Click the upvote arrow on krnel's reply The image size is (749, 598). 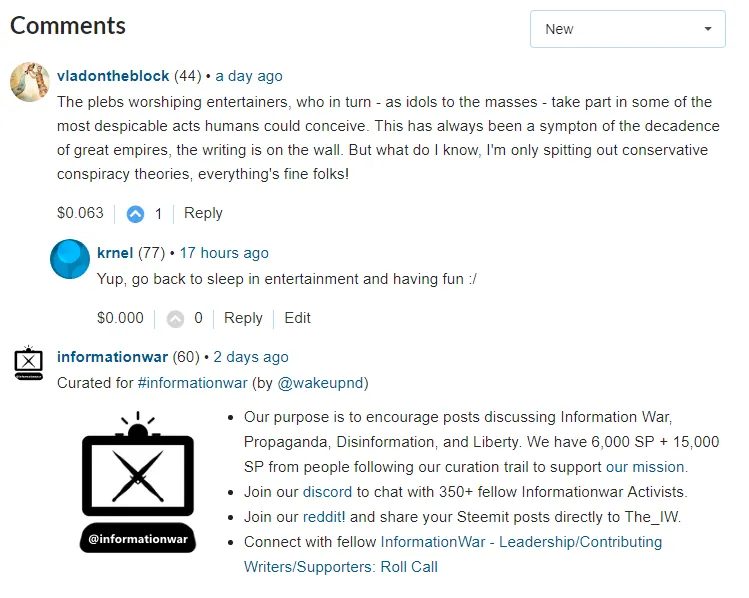(176, 319)
